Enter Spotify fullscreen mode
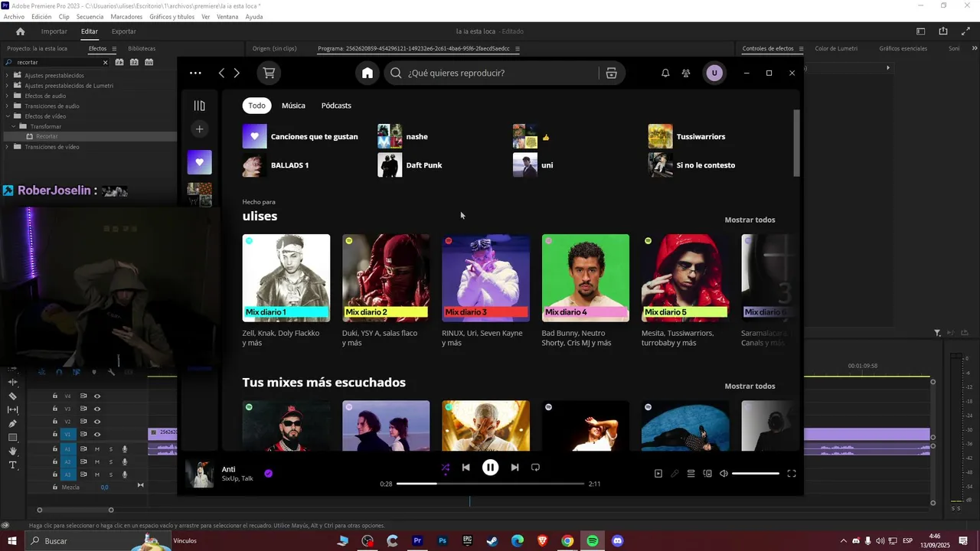 click(792, 474)
